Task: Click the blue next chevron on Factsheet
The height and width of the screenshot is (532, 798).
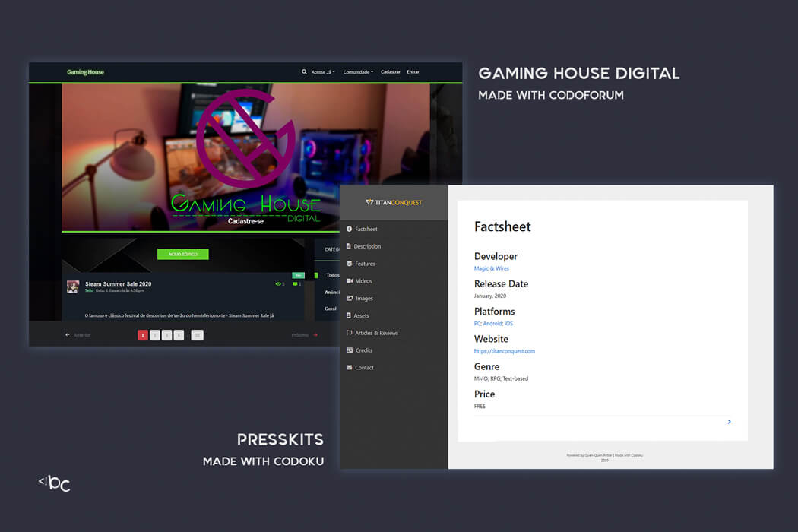Action: [x=730, y=422]
